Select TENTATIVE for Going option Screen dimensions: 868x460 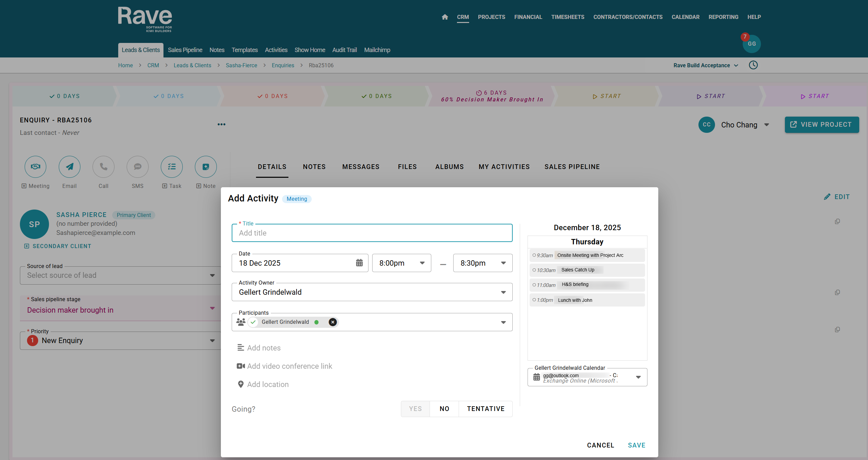(x=485, y=409)
